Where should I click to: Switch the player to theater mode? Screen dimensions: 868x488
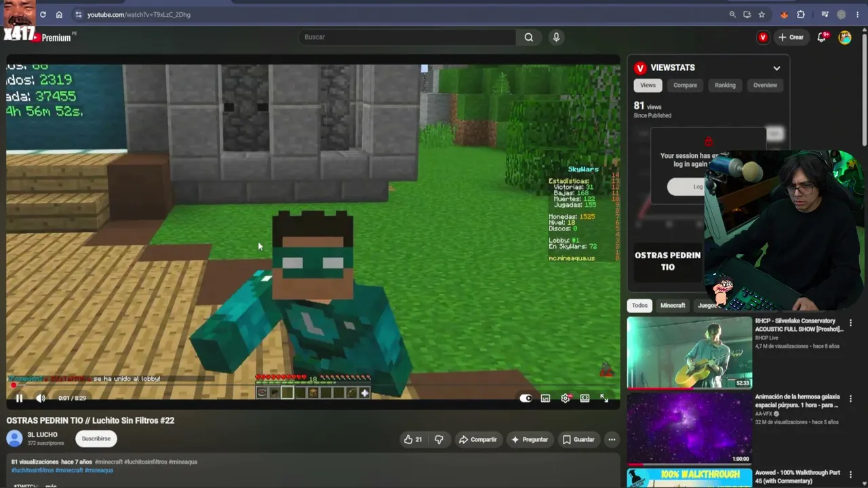point(585,399)
